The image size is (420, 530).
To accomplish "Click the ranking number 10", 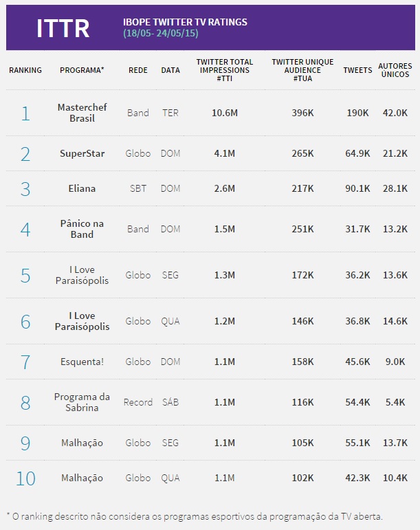I will [25, 478].
